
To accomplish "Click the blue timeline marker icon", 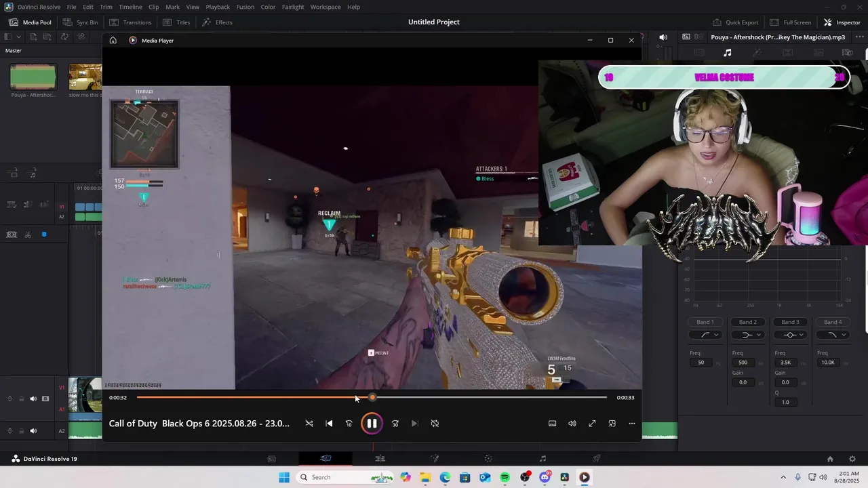I will pos(44,235).
